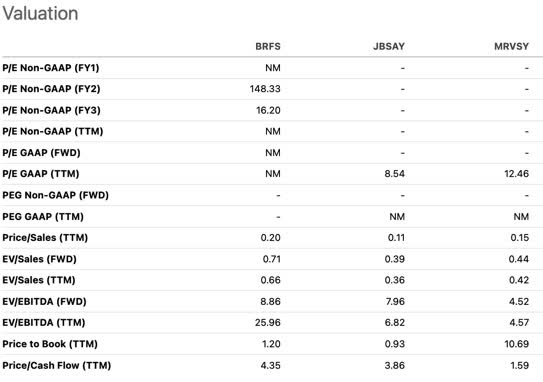Click the BRFS EV/EBITDA (TTM) value 25.96
This screenshot has height=382, width=543.
click(268, 323)
